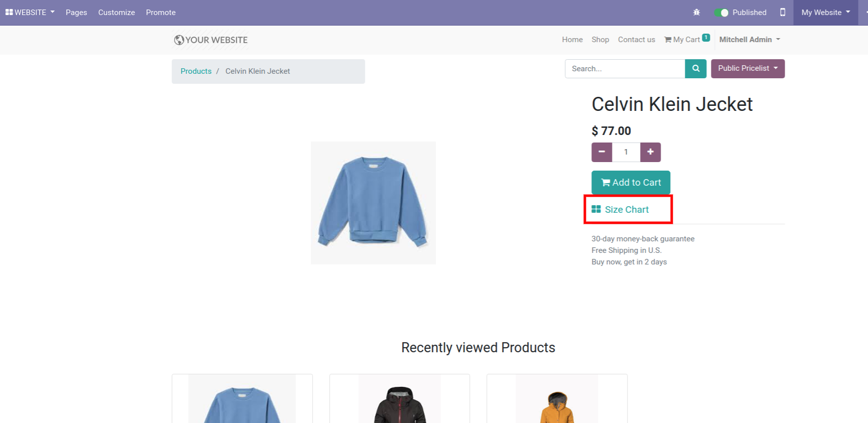
Task: Open the Promote menu
Action: click(x=161, y=13)
